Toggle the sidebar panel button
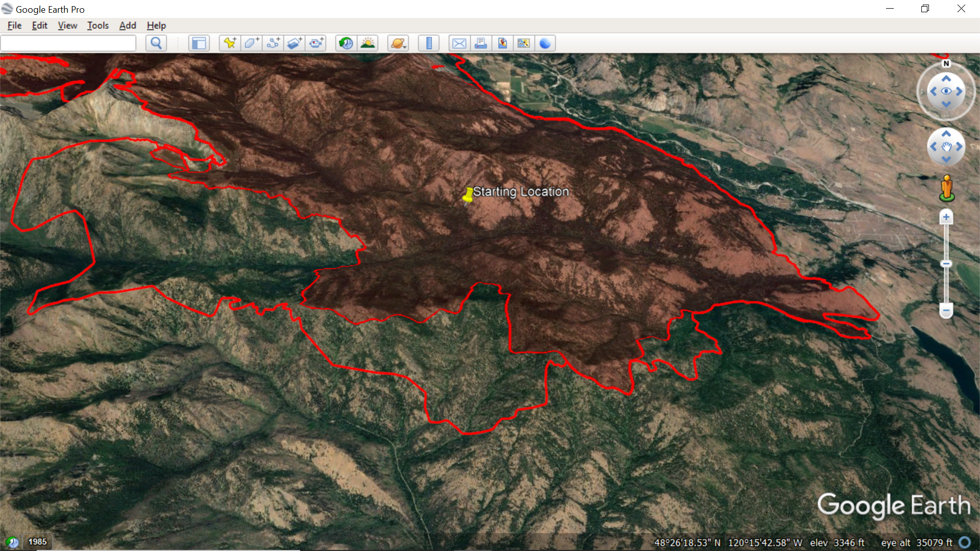Viewport: 980px width, 551px height. click(x=199, y=43)
